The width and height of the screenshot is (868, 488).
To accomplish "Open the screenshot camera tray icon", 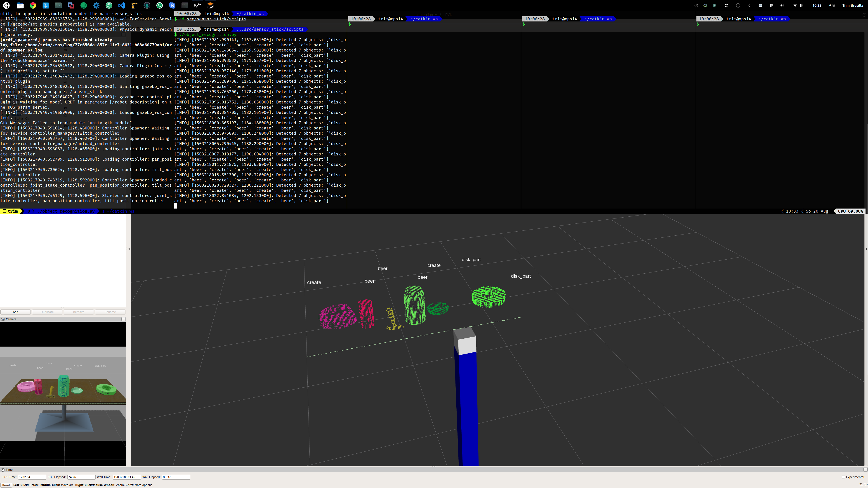I will pyautogui.click(x=750, y=5).
